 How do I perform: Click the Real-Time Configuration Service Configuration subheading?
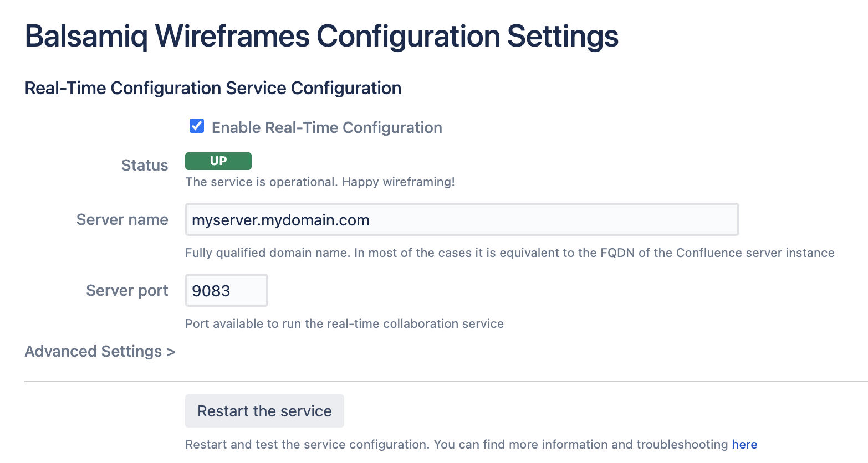(x=213, y=88)
